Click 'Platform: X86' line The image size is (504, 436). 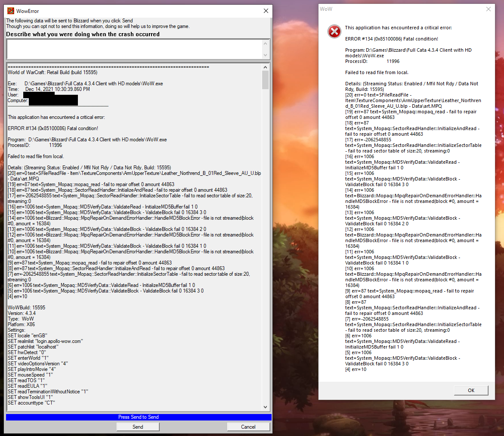(x=21, y=324)
